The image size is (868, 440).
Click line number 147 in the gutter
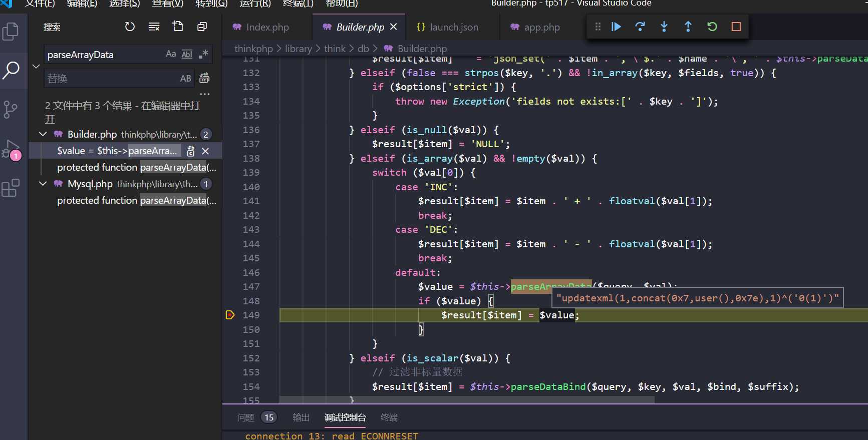point(251,286)
